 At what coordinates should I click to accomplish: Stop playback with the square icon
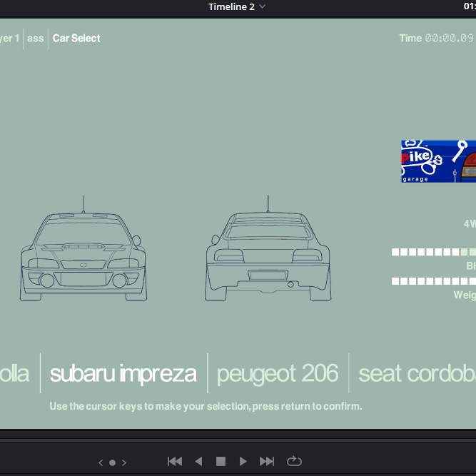point(221,462)
